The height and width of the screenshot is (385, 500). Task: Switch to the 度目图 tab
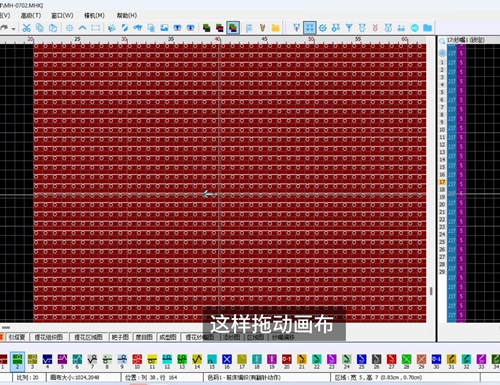pyautogui.click(x=144, y=337)
